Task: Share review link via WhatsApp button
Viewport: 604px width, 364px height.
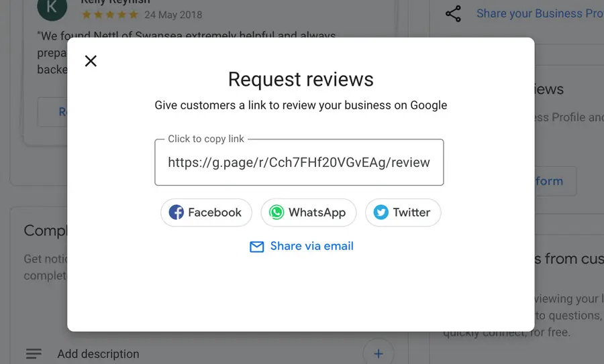Action: (x=308, y=213)
